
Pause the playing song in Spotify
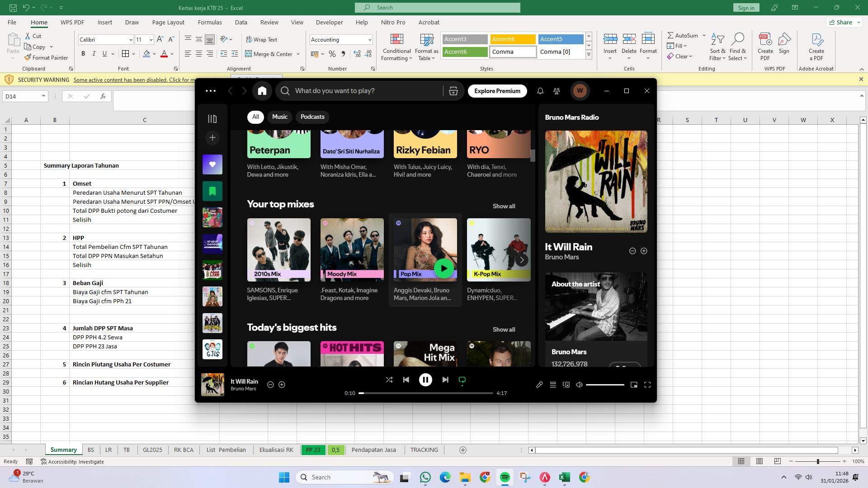tap(425, 380)
